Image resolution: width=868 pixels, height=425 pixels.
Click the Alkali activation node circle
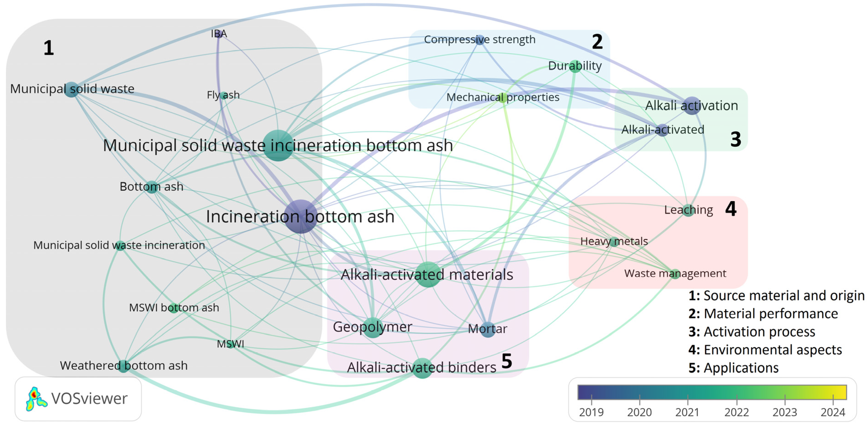tap(692, 106)
